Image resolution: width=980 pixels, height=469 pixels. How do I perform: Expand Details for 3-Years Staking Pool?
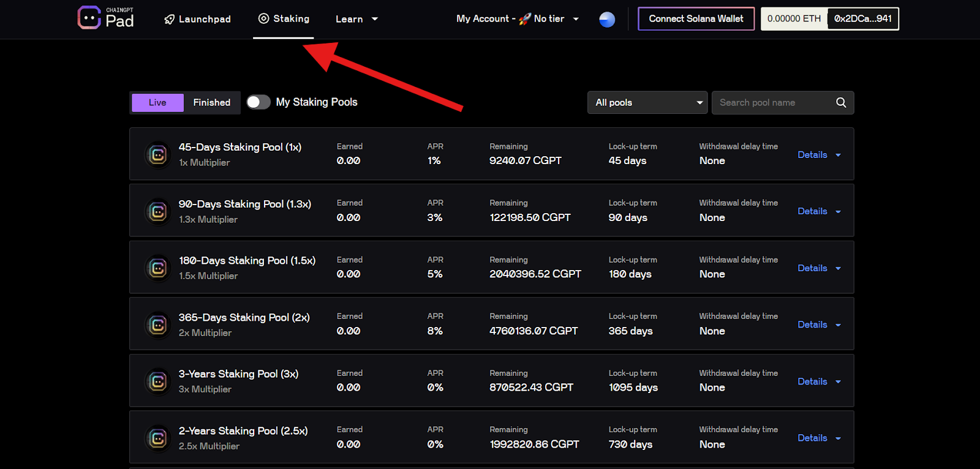(x=819, y=381)
